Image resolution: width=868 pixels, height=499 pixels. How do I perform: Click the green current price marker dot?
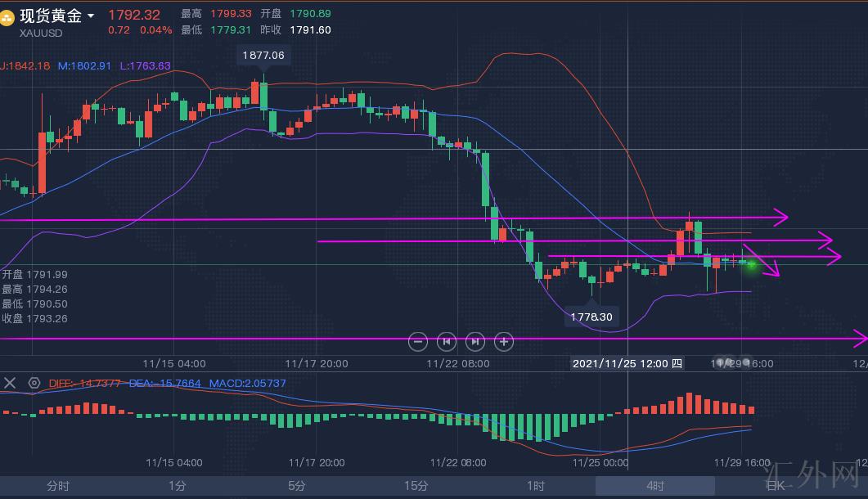pyautogui.click(x=751, y=264)
